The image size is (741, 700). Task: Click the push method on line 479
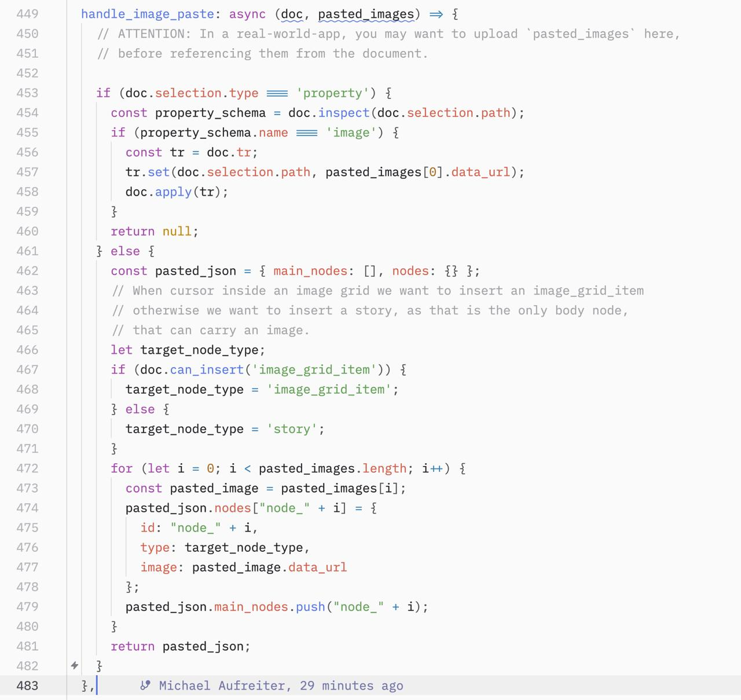point(310,607)
